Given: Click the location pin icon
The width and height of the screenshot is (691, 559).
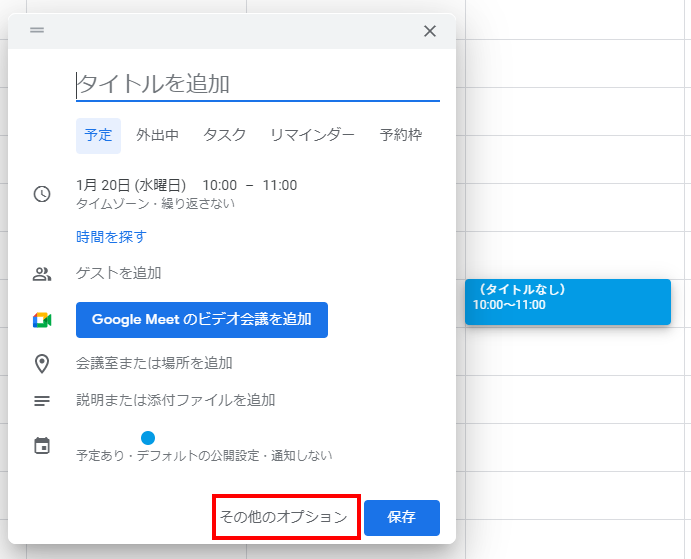Looking at the screenshot, I should click(42, 363).
